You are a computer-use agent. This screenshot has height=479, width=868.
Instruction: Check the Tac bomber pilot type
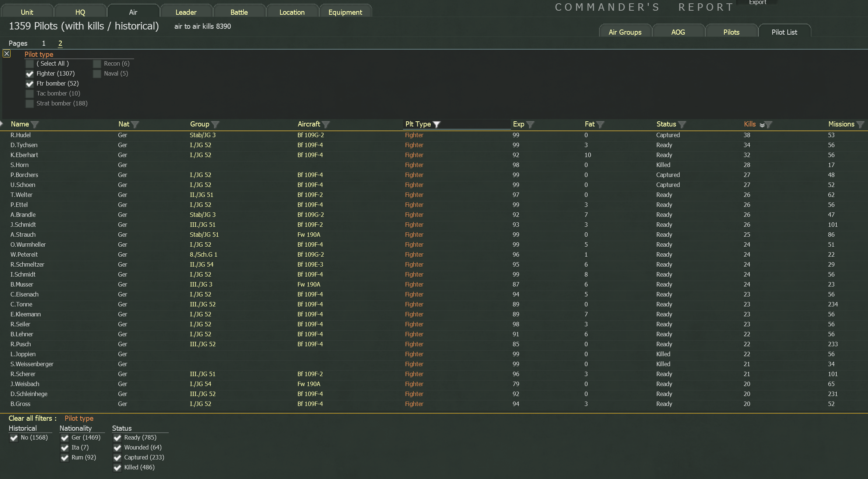coord(29,93)
